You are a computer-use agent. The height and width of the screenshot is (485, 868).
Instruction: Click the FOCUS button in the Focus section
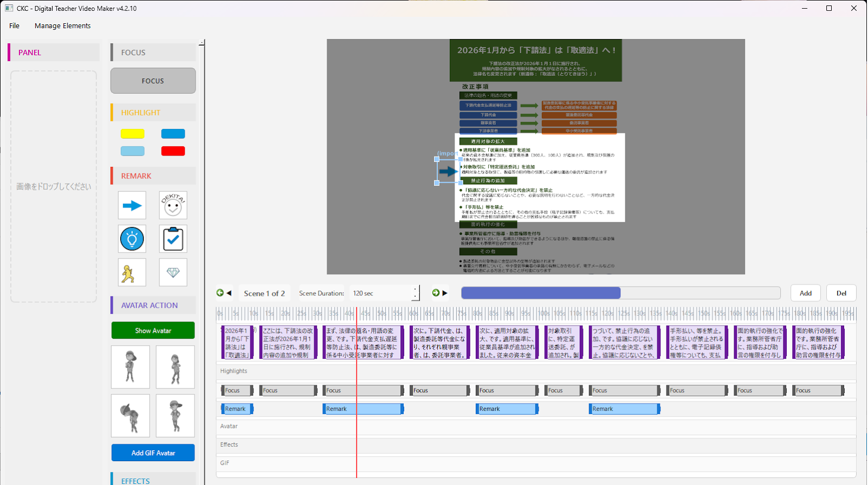(x=153, y=81)
